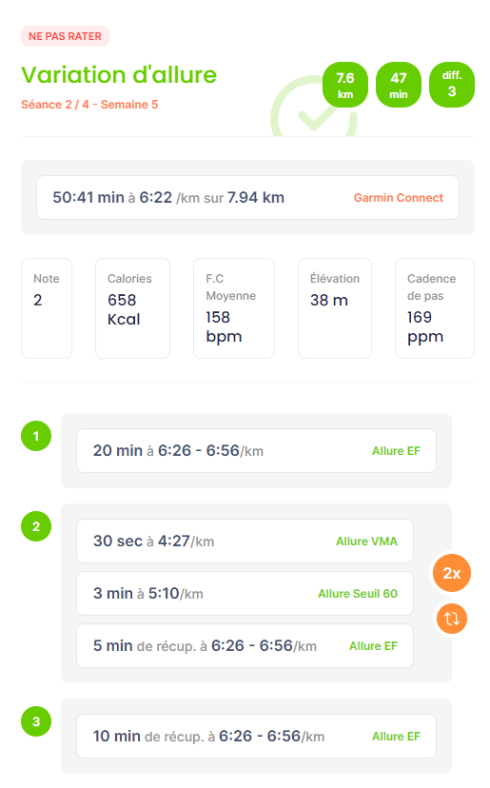This screenshot has width=490, height=788.
Task: Click the 10 min récup Allure EF row
Action: (x=256, y=736)
